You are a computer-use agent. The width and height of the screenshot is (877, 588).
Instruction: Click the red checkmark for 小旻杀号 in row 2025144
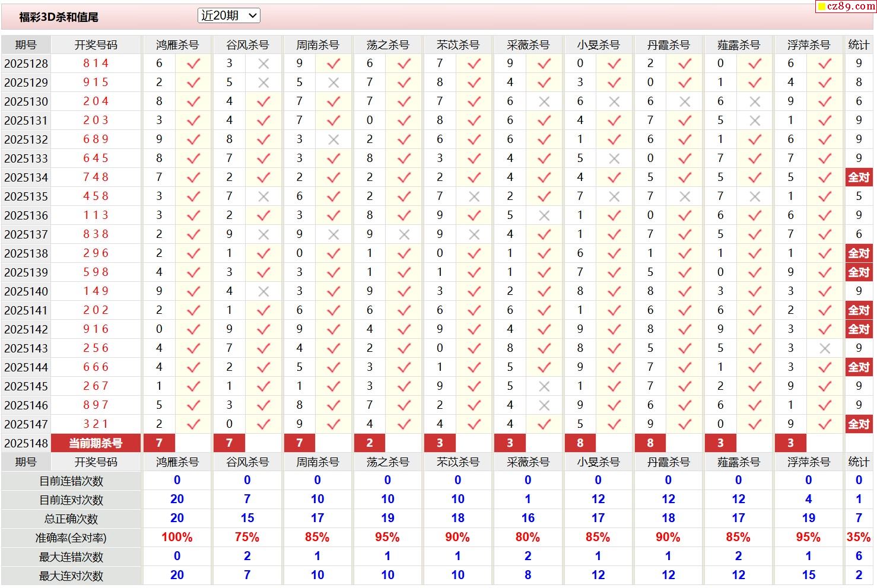tap(614, 367)
